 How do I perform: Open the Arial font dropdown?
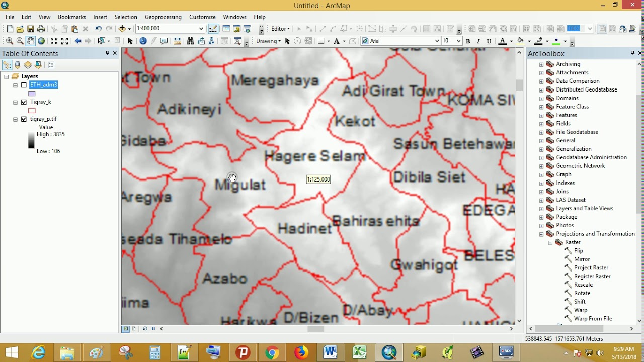click(x=437, y=41)
